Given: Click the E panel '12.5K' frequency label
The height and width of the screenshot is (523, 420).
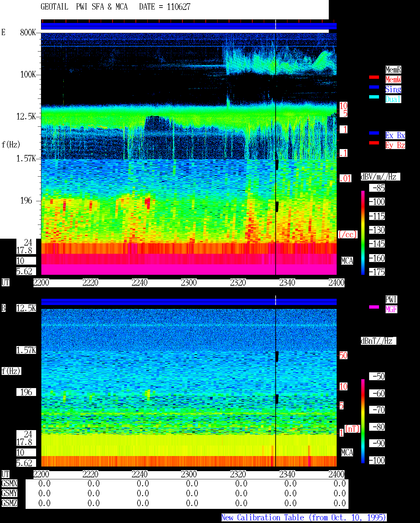Looking at the screenshot, I should point(26,116).
